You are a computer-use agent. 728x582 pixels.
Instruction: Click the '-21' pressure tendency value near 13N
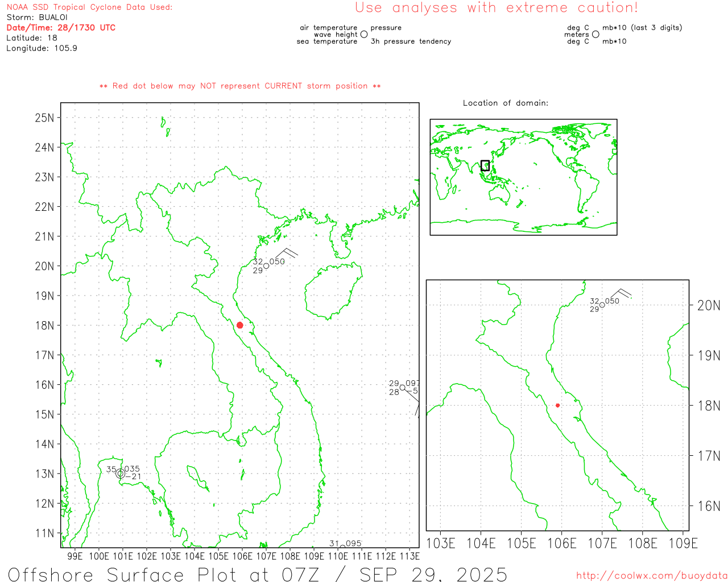pyautogui.click(x=133, y=477)
